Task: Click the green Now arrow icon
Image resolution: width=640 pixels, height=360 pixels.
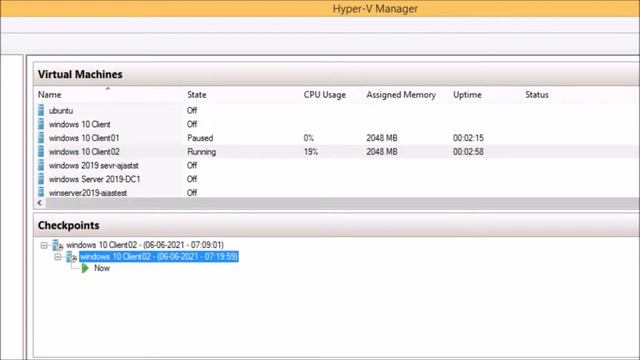Action: (x=85, y=268)
